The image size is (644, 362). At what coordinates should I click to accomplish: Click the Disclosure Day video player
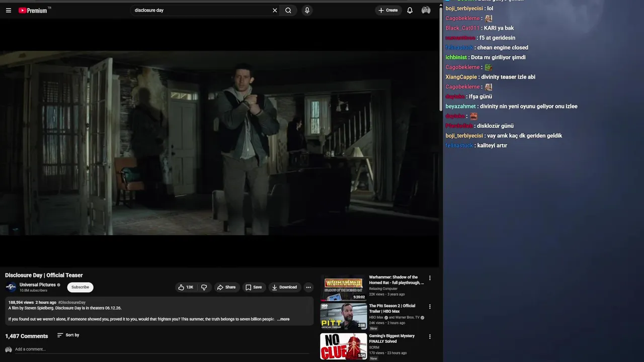tap(219, 143)
